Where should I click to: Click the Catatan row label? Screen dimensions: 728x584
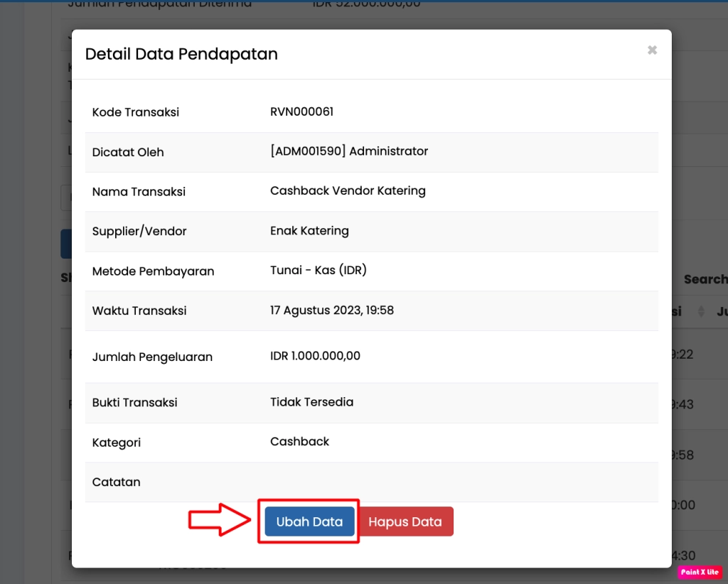point(116,482)
